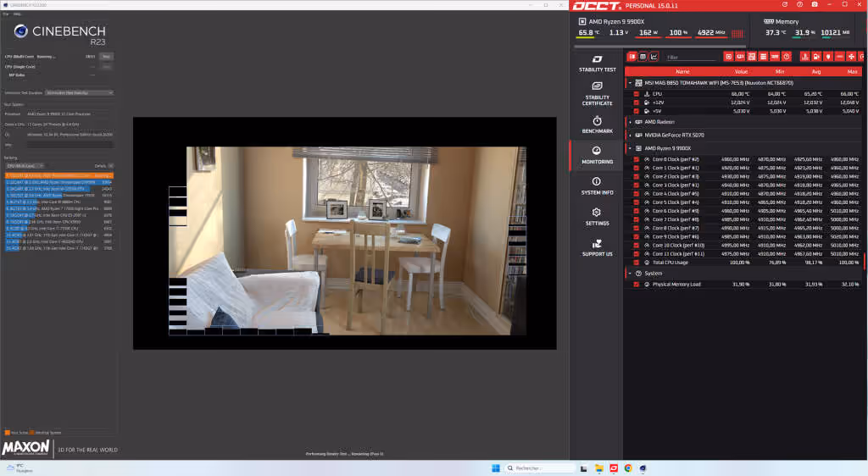This screenshot has height=476, width=868.
Task: Switch the monitoring view to graph mode
Action: pos(654,57)
